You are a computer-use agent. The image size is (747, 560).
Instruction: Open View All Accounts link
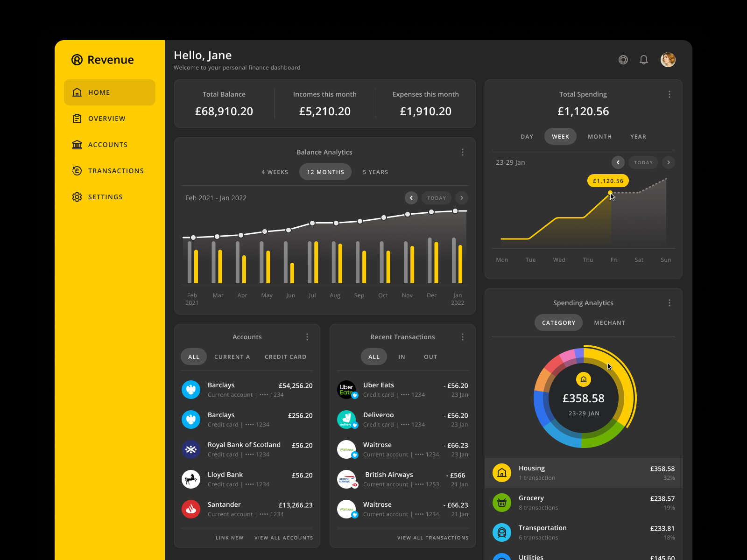pyautogui.click(x=284, y=538)
